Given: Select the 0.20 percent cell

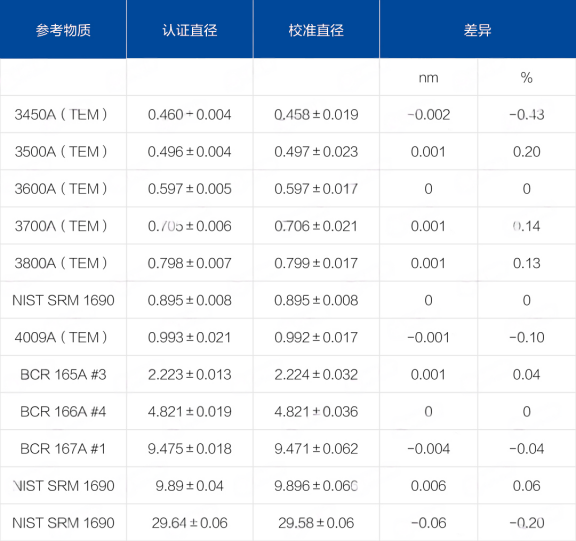Looking at the screenshot, I should point(526,152).
